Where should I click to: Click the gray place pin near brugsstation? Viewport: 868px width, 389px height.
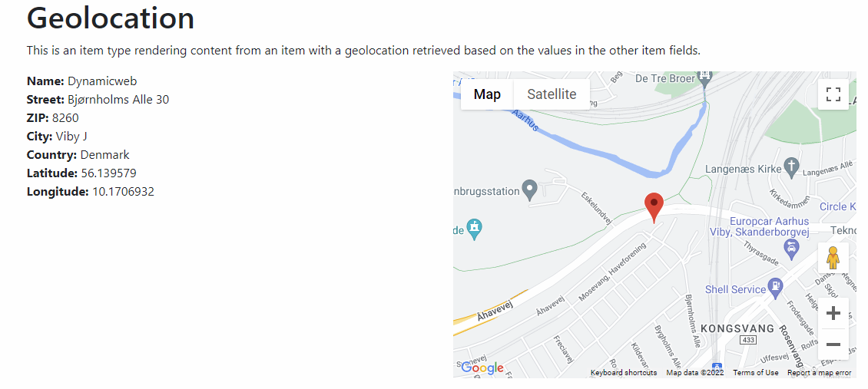pyautogui.click(x=529, y=190)
